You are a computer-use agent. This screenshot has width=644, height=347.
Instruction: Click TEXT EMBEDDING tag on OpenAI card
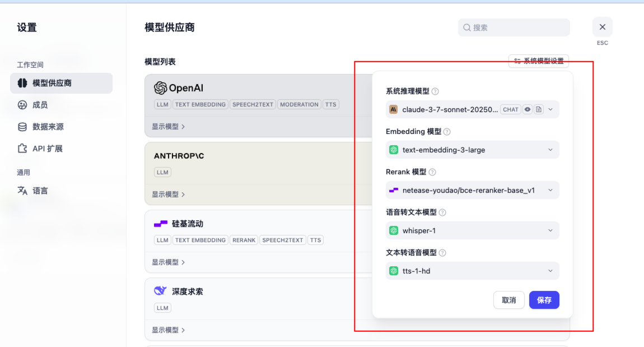(200, 104)
